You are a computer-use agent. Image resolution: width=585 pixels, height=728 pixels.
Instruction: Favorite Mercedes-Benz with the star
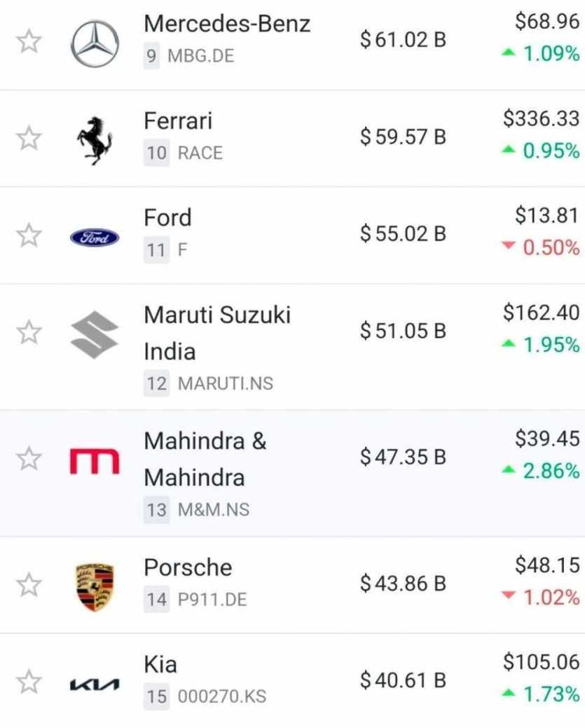coord(29,41)
